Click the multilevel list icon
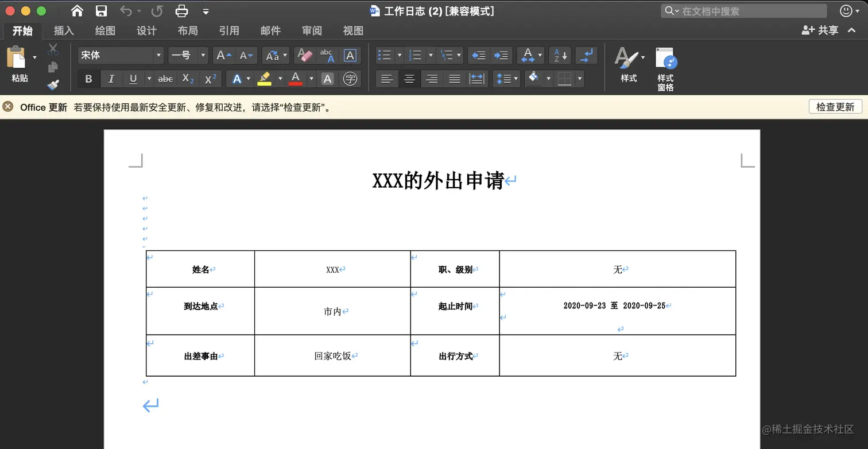868x449 pixels. pos(445,55)
